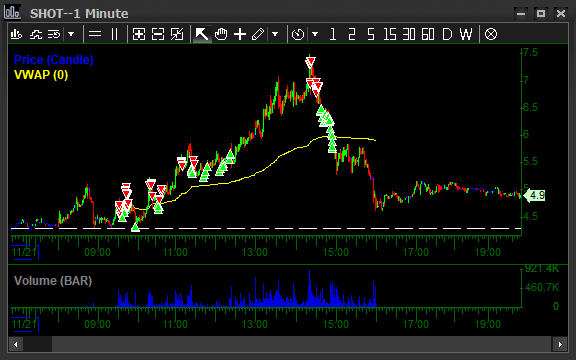Click the Volume (BAR) label

[x=53, y=281]
